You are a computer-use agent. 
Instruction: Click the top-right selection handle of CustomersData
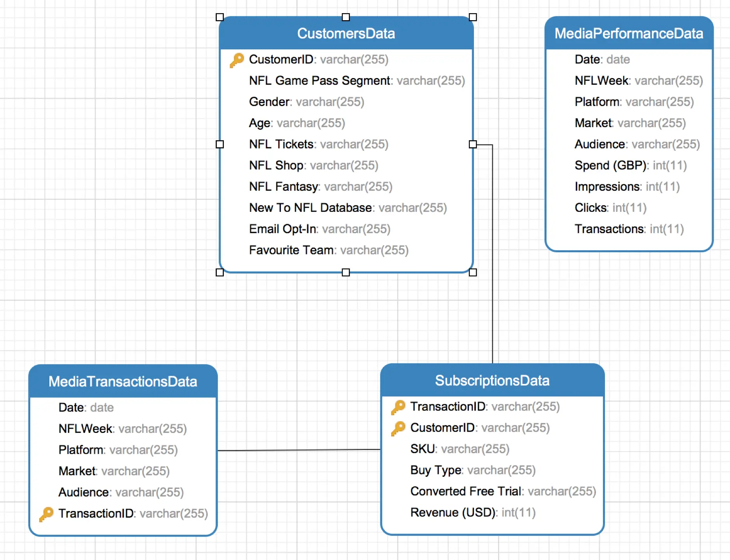473,17
